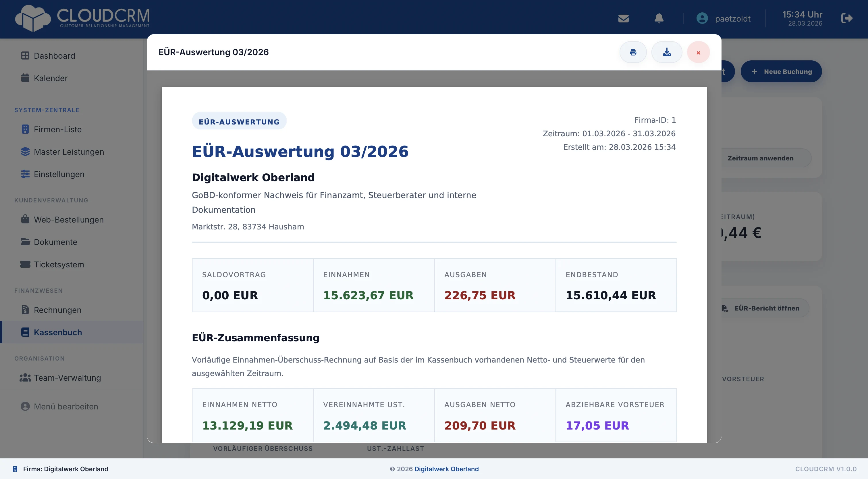Viewport: 868px width, 479px height.
Task: Log out via the exit icon
Action: 847,18
